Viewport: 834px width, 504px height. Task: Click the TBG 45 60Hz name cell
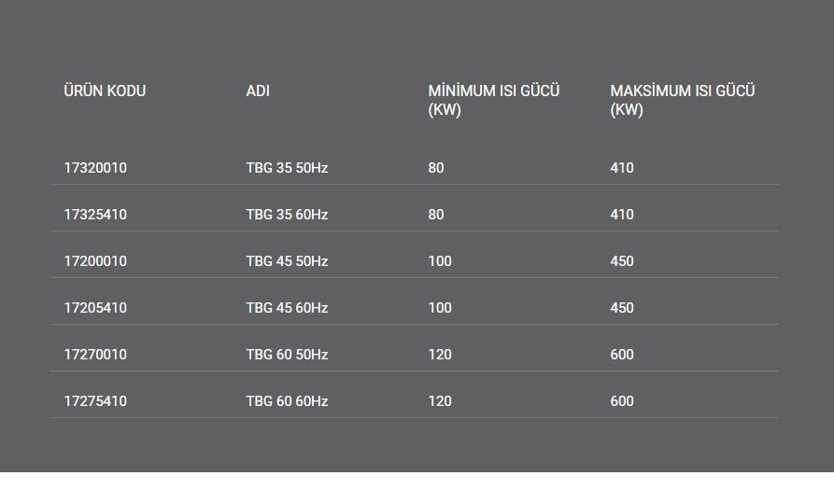click(287, 308)
